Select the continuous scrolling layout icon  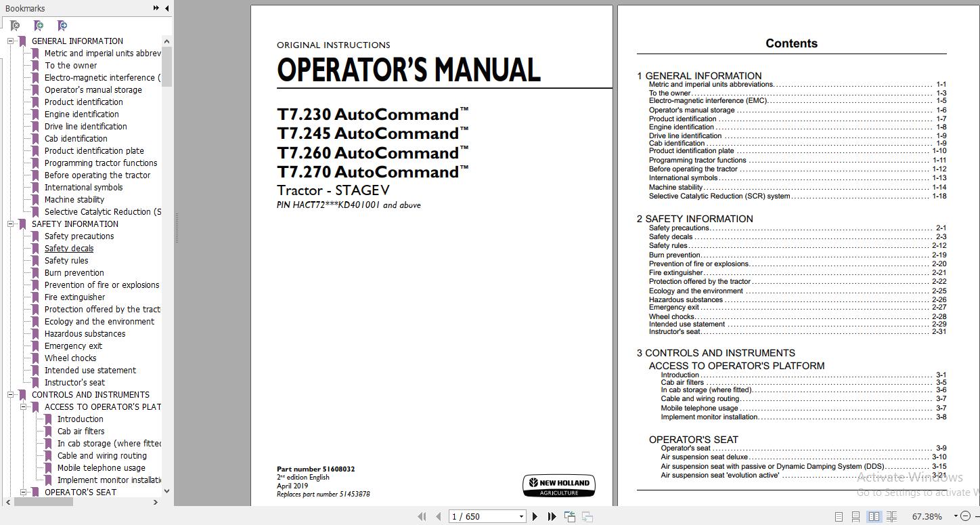coord(855,516)
